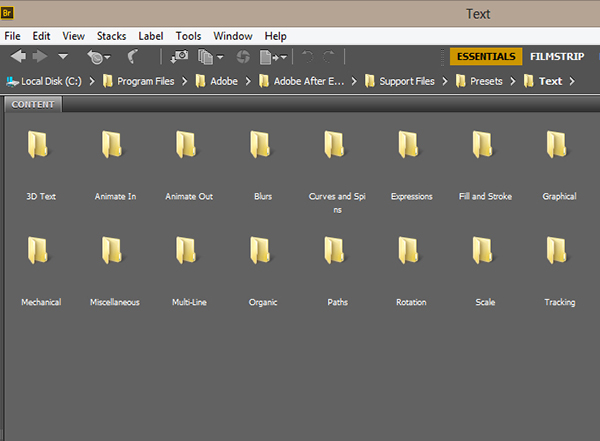The height and width of the screenshot is (441, 600).
Task: Click Presets in the breadcrumb path
Action: [486, 81]
